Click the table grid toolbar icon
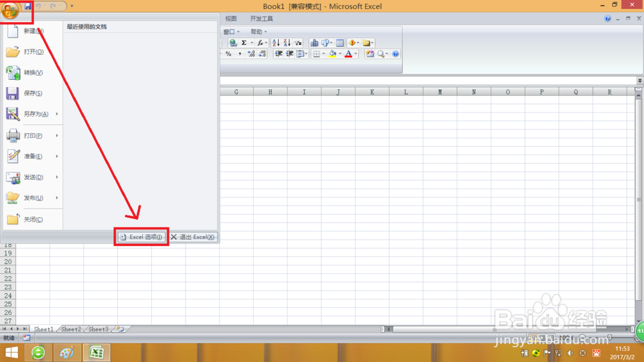This screenshot has width=644, height=362. pos(339,43)
